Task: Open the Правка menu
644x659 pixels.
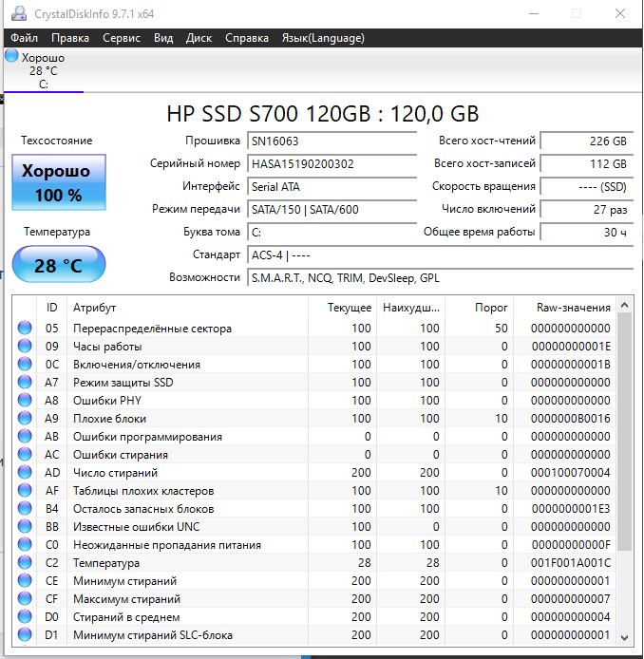Action: tap(69, 38)
